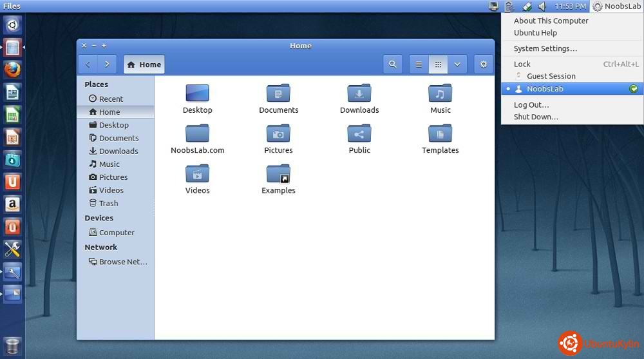The width and height of the screenshot is (644, 359).
Task: Open the gear settings menu in Files
Action: [x=484, y=64]
